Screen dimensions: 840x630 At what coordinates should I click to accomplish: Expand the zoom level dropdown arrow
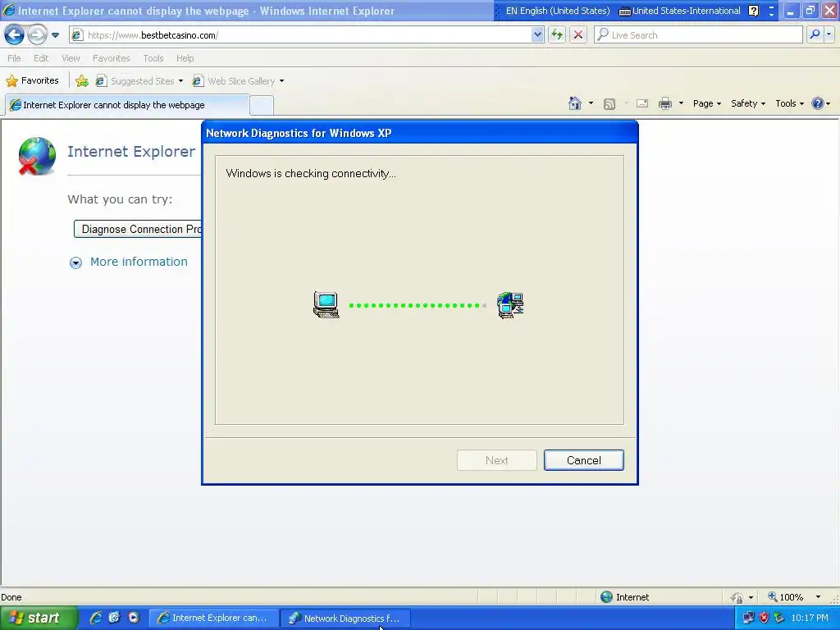coord(818,597)
